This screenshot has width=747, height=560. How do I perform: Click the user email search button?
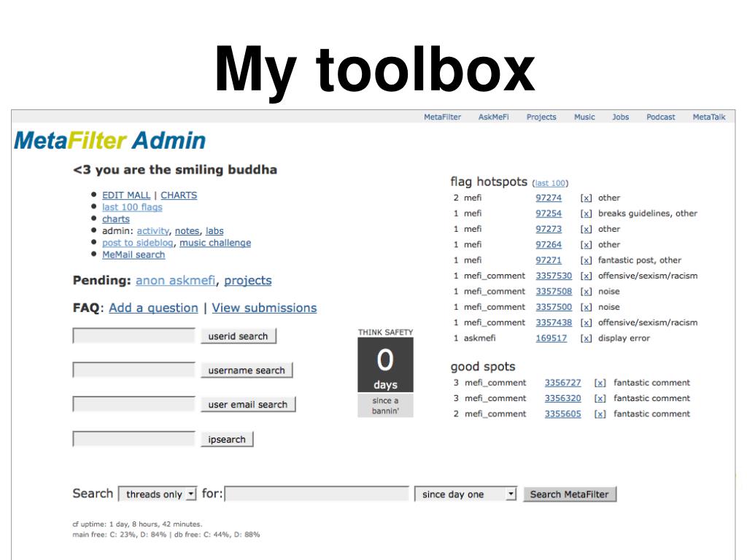pos(248,404)
